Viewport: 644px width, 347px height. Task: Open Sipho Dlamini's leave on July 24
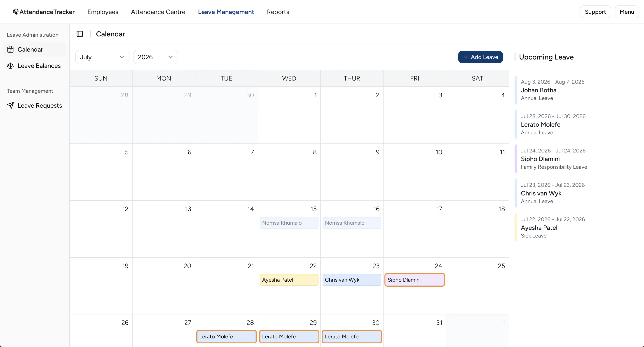pyautogui.click(x=415, y=280)
